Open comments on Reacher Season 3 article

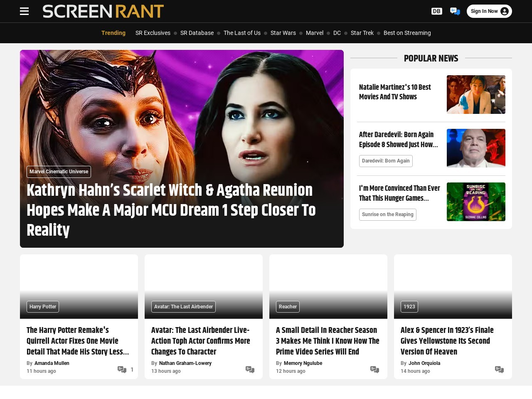(374, 369)
